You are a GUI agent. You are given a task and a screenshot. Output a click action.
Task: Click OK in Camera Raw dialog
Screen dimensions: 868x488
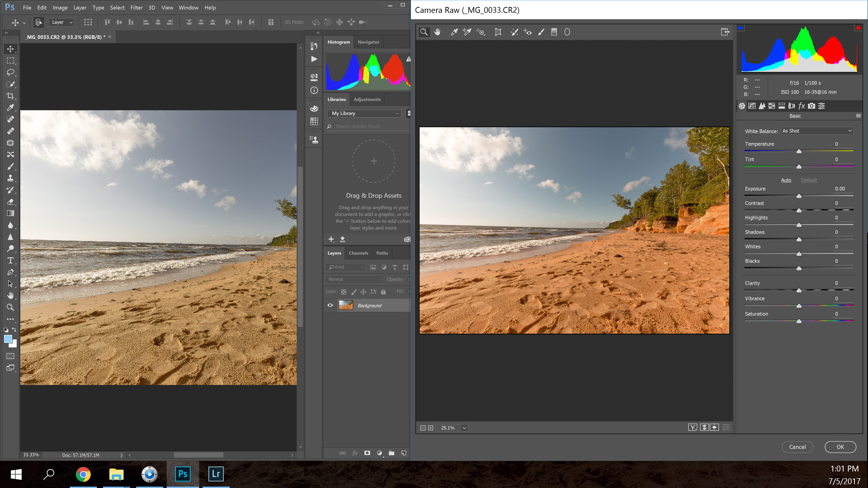(840, 447)
